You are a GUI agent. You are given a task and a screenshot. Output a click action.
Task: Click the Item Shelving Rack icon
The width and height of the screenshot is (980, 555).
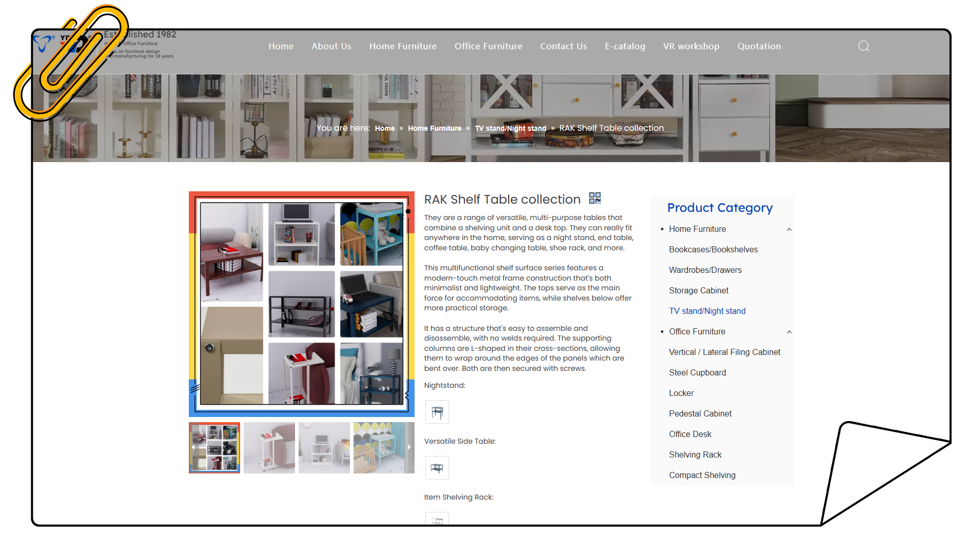click(x=437, y=519)
